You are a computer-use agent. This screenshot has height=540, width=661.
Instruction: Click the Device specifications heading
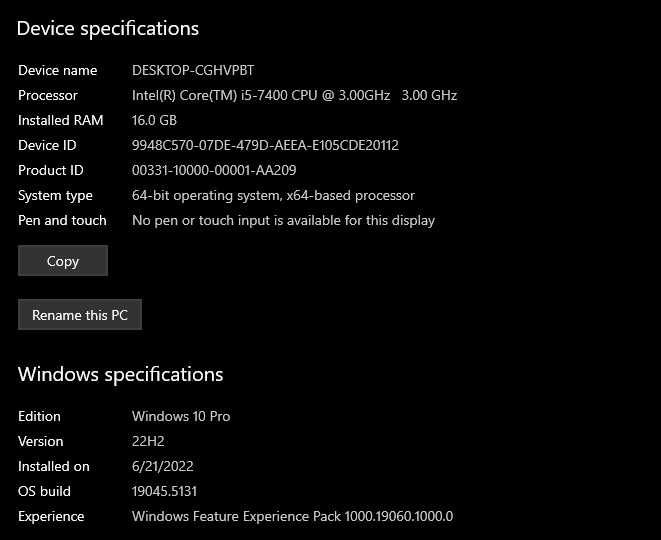[x=108, y=28]
